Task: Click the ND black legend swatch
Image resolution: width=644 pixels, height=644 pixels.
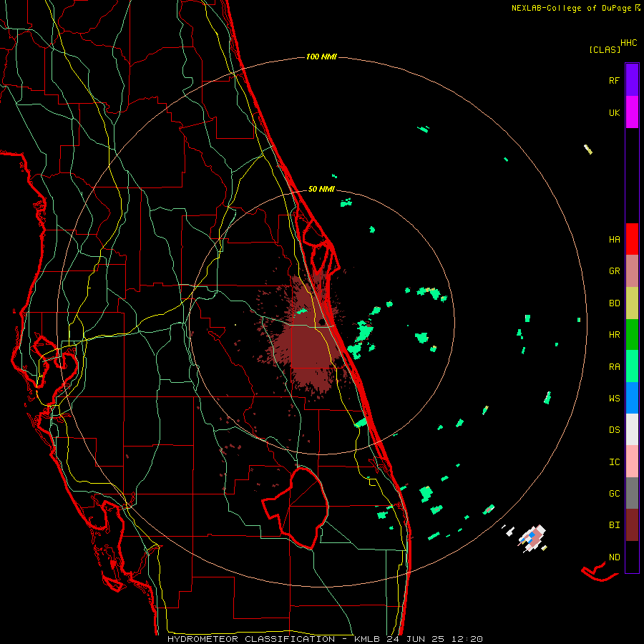Action: (632, 557)
